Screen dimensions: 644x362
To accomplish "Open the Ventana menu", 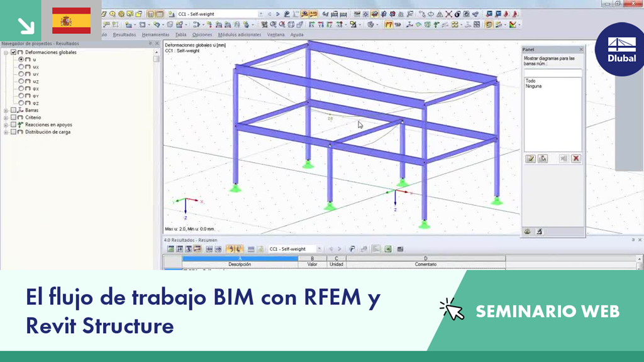I will point(275,35).
